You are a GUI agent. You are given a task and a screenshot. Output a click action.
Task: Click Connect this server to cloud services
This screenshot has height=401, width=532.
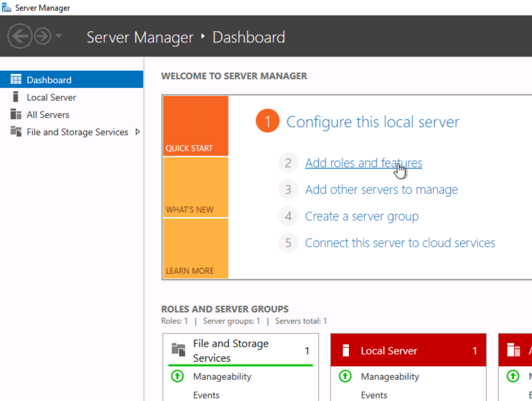tap(400, 243)
